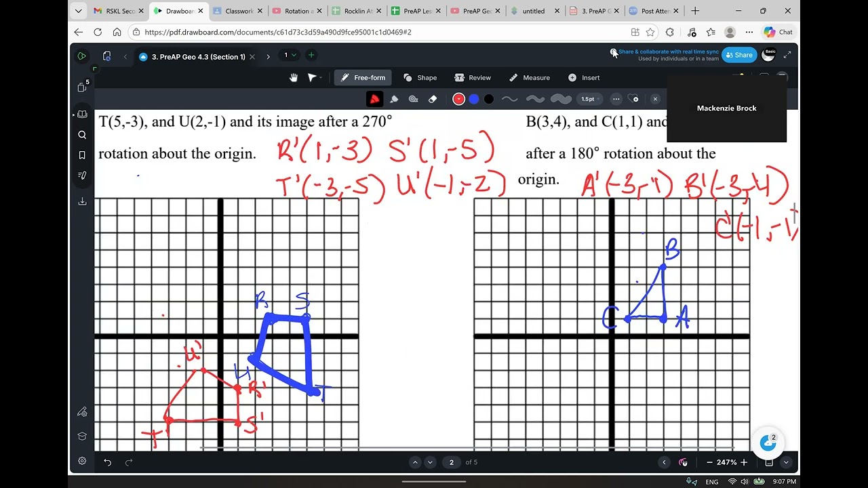Open Select tool options arrow
Viewport: 868px width, 488px height.
[x=321, y=78]
